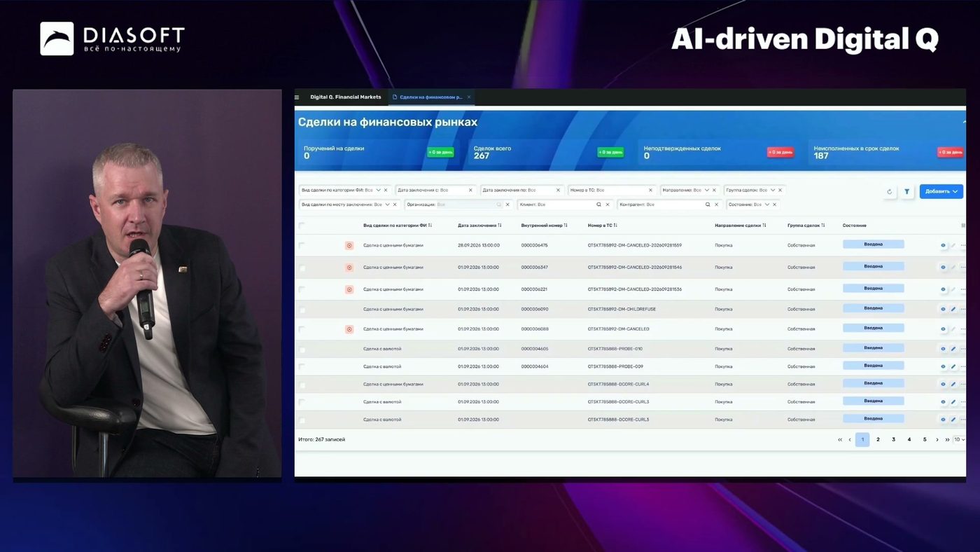
Task: Go to page 5 of the deals list
Action: (x=925, y=440)
